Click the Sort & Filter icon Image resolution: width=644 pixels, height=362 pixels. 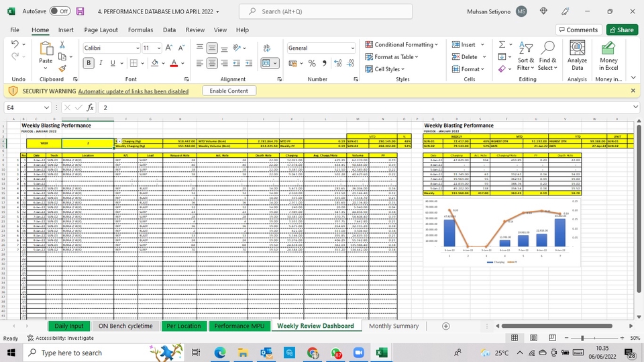(526, 56)
